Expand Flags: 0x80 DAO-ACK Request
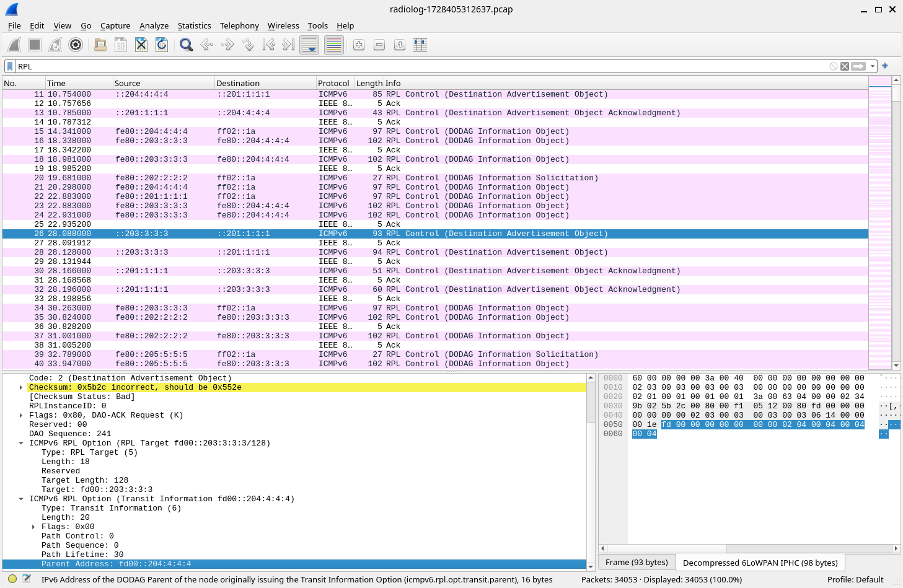This screenshot has height=588, width=903. [x=21, y=415]
